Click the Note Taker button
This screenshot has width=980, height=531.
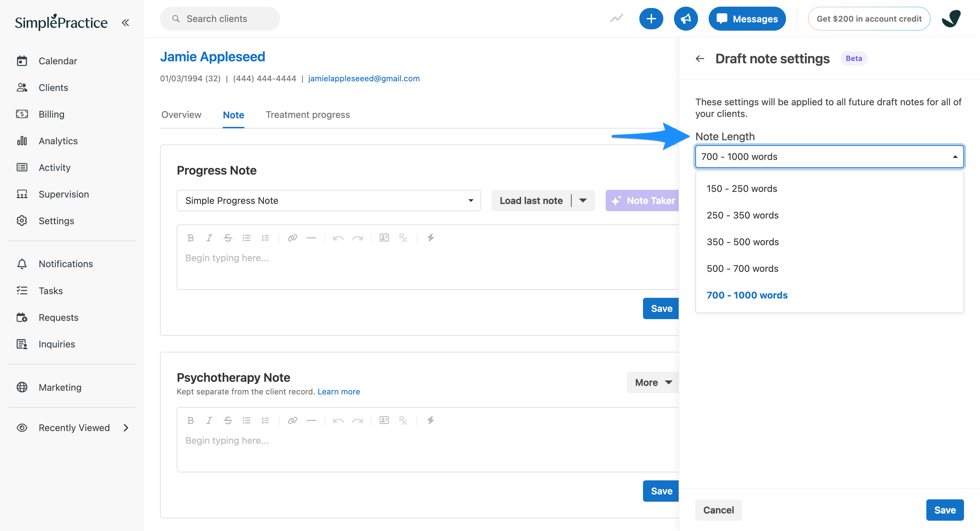[x=643, y=200]
